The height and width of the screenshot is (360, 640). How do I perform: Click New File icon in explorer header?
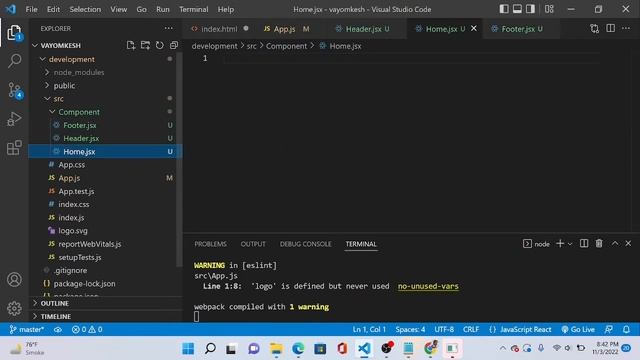pos(131,45)
